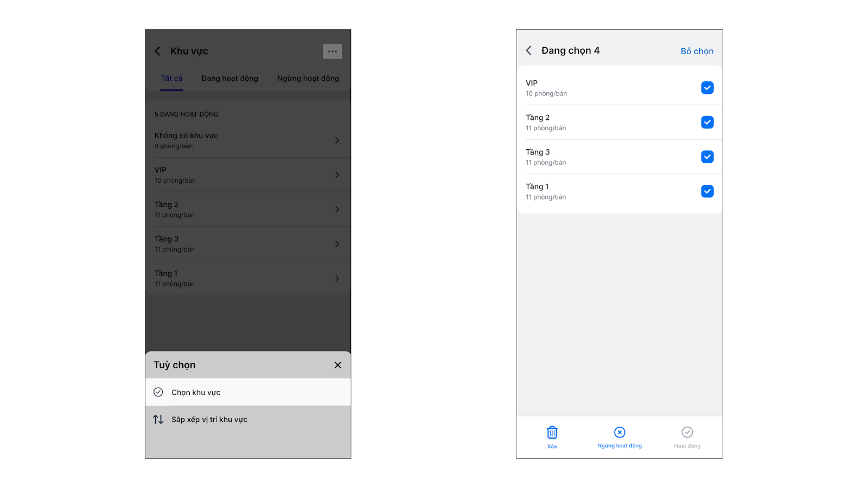Uncheck the Tầng 1 checkbox
868x488 pixels.
707,191
